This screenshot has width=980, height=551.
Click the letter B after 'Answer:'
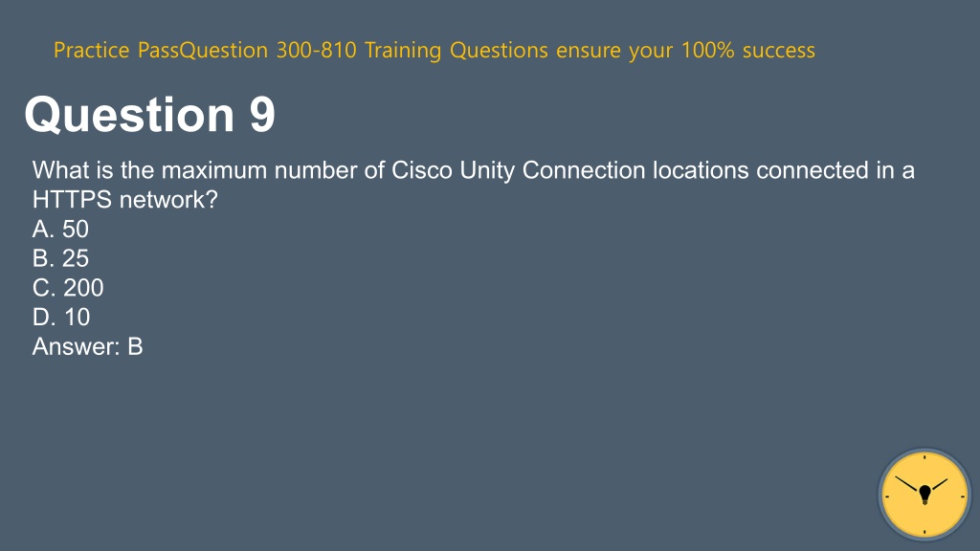pos(136,346)
